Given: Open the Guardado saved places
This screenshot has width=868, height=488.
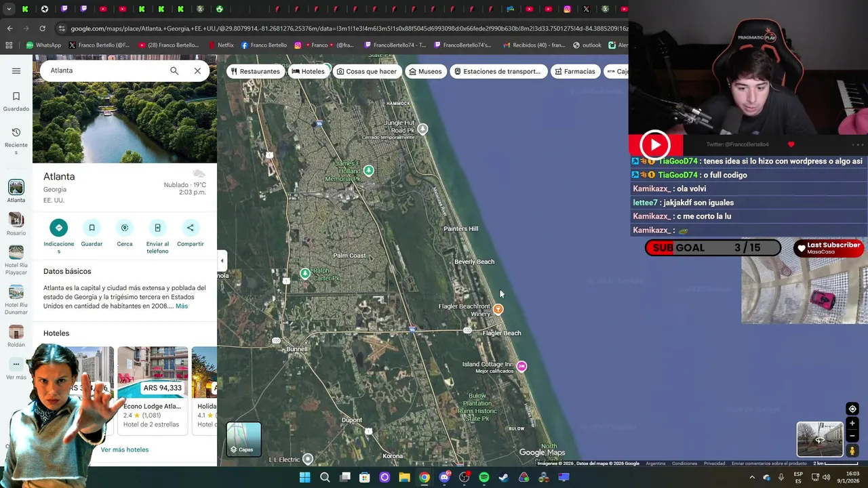Looking at the screenshot, I should point(16,102).
